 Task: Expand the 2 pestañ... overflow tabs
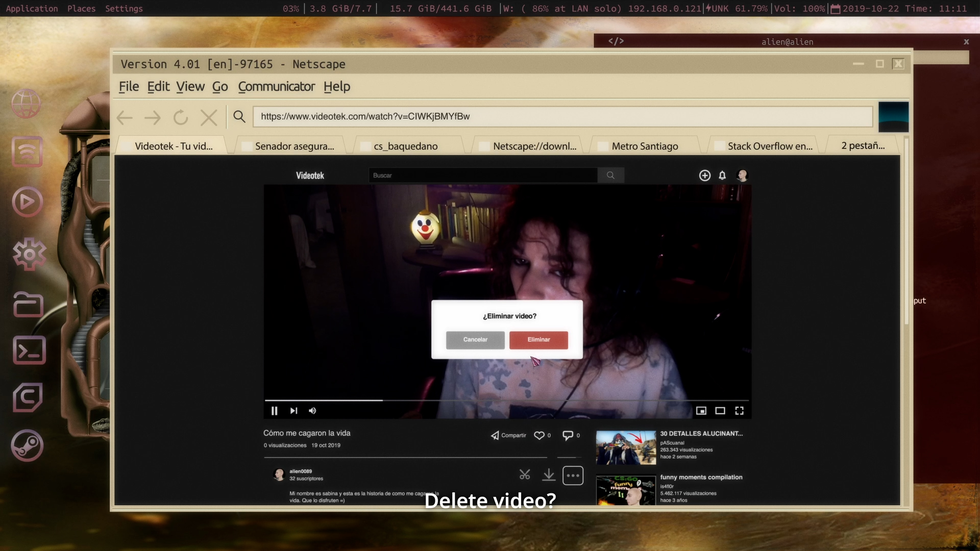click(x=863, y=146)
